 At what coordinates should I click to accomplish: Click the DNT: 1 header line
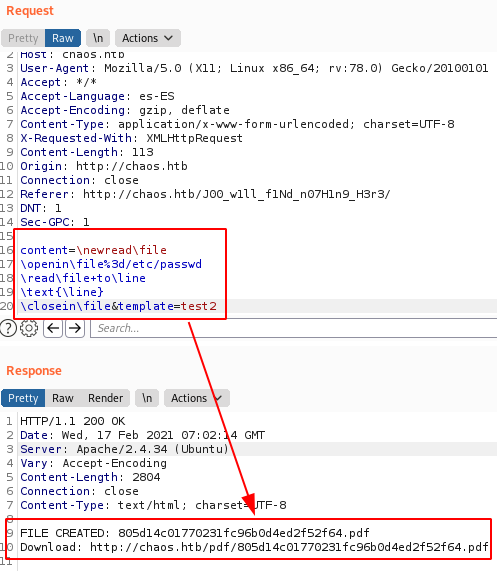(40, 208)
